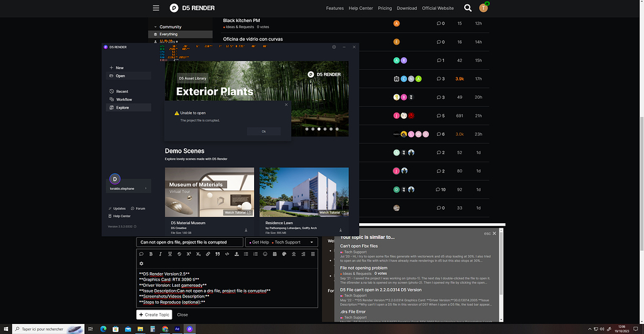
Task: Click the Quote whole post speech icon
Action: point(142,254)
